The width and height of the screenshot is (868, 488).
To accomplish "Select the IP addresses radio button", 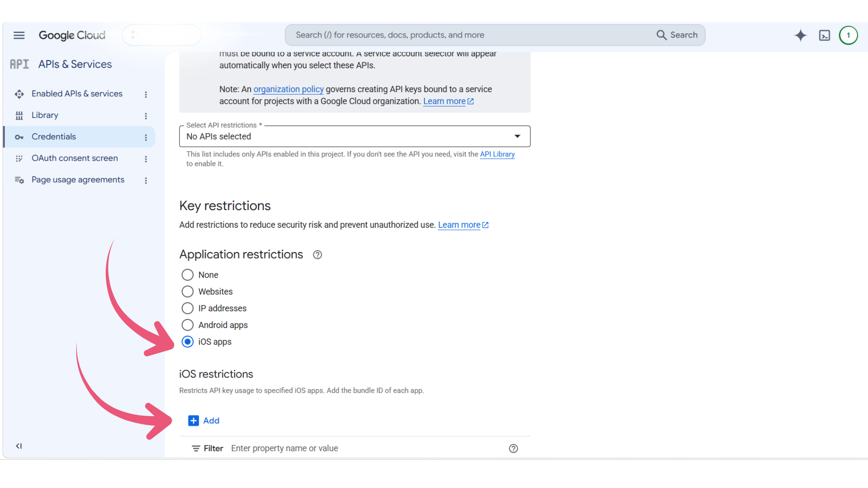I will [188, 308].
